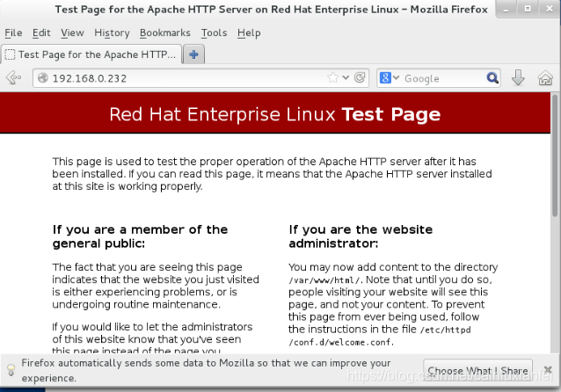The height and width of the screenshot is (392, 561).
Task: Click the /etc/httpd path text
Action: [445, 330]
